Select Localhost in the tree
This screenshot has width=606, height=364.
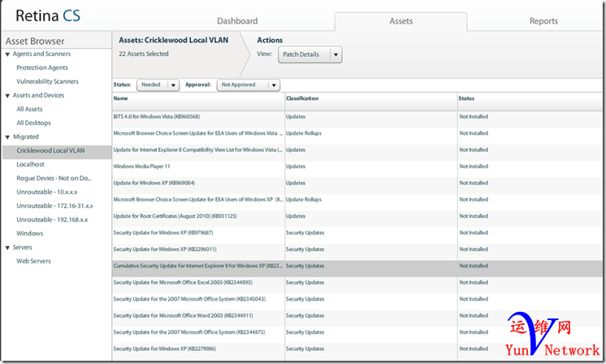click(30, 165)
